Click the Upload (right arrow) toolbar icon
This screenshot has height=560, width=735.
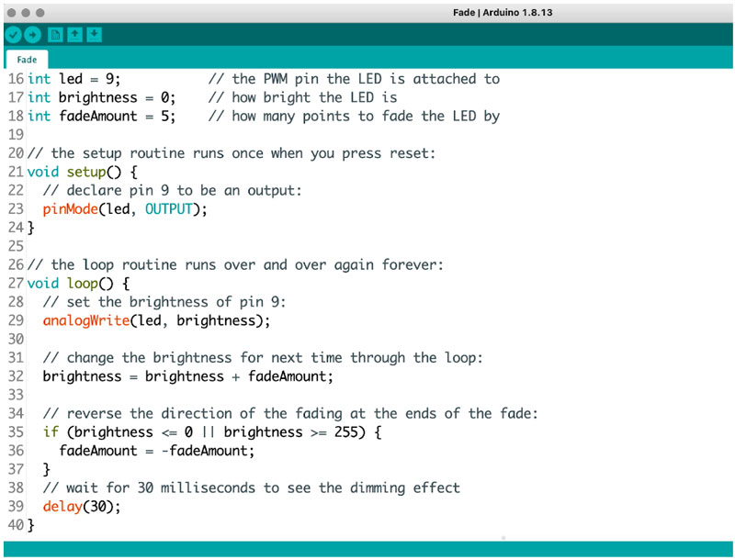(x=32, y=32)
